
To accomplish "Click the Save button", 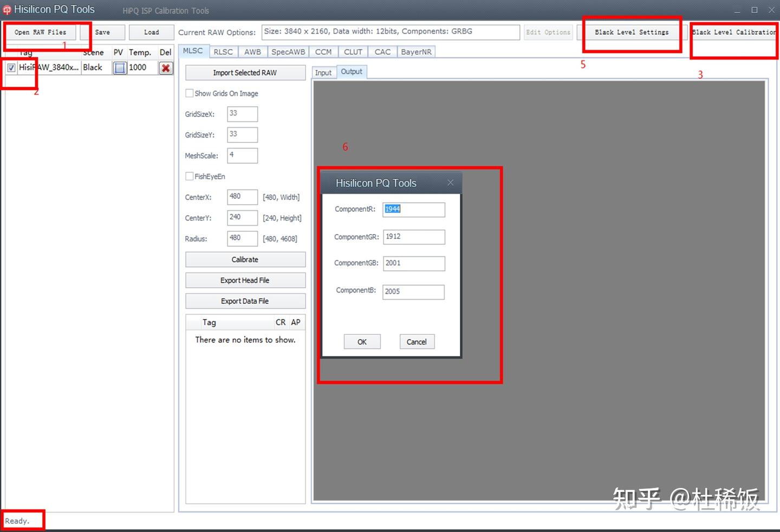I will 102,33.
